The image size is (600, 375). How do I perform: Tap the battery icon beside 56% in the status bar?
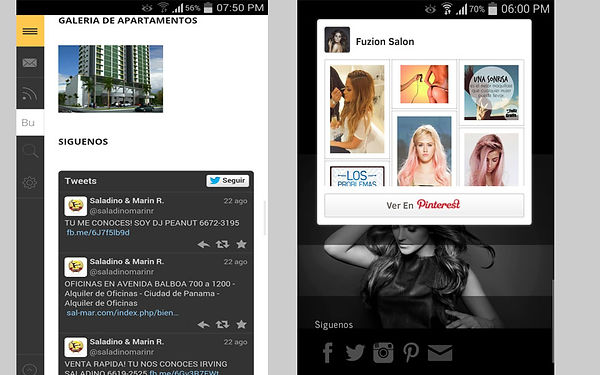click(208, 8)
